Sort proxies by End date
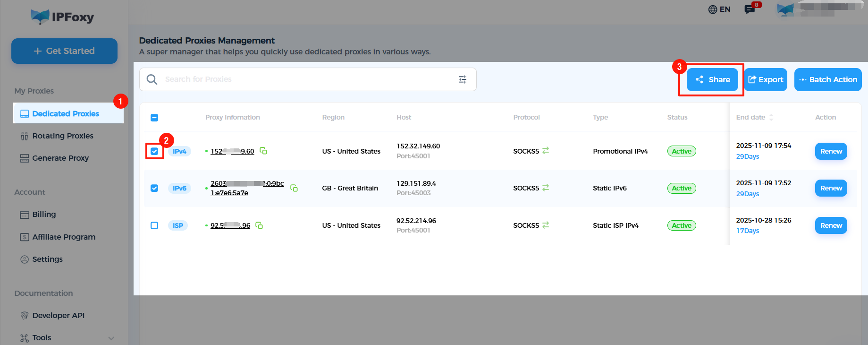Viewport: 868px width, 345px height. [771, 117]
